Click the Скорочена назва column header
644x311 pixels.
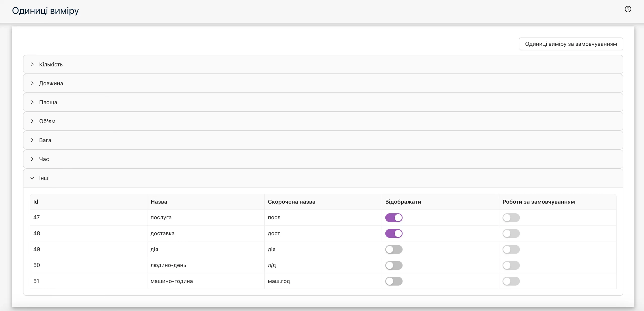click(291, 202)
